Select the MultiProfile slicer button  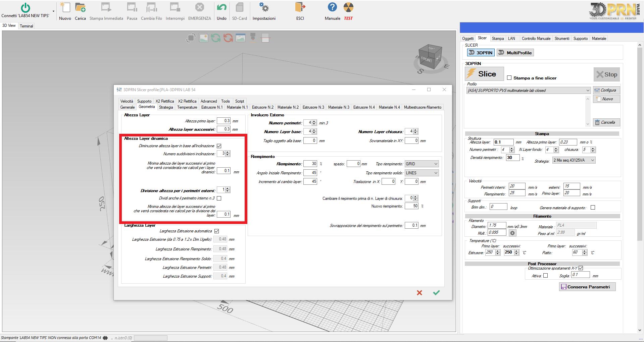click(515, 53)
